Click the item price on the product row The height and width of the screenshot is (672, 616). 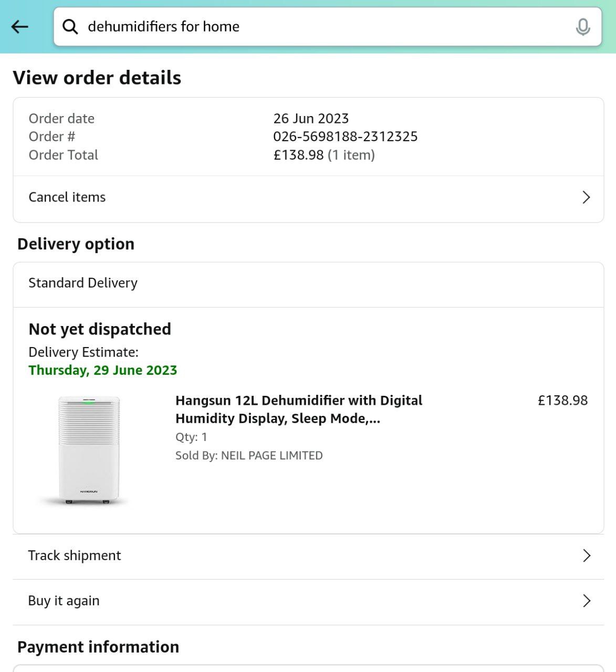tap(562, 401)
